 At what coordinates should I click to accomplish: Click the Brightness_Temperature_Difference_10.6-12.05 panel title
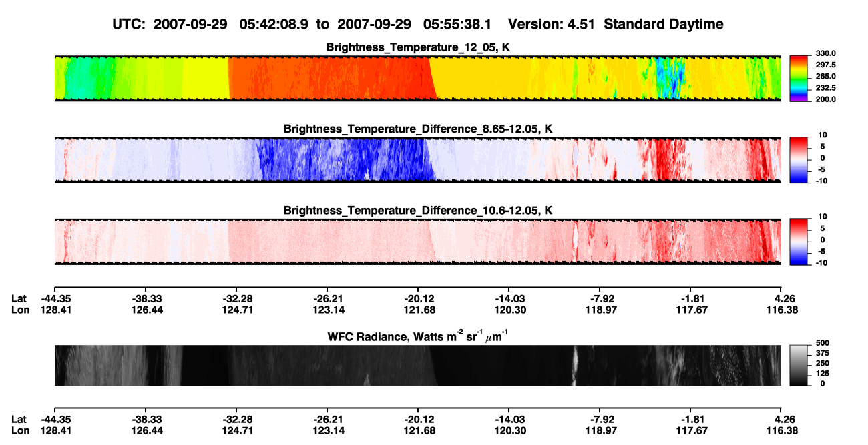pos(418,211)
